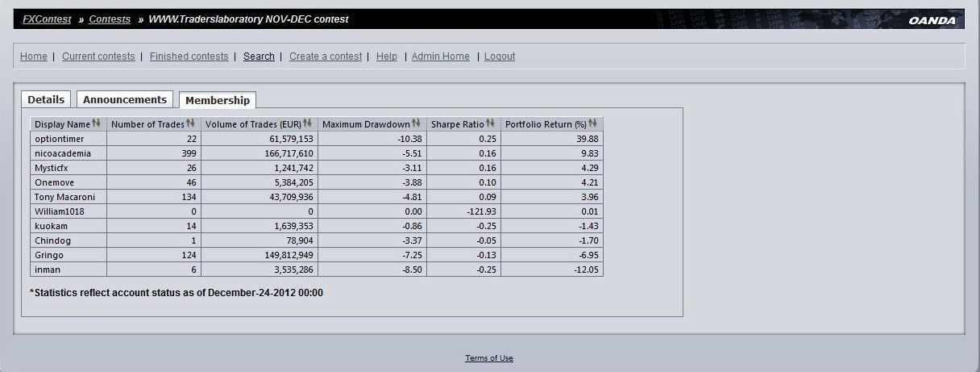980x372 pixels.
Task: Click the Number of Trades column header
Action: point(154,124)
